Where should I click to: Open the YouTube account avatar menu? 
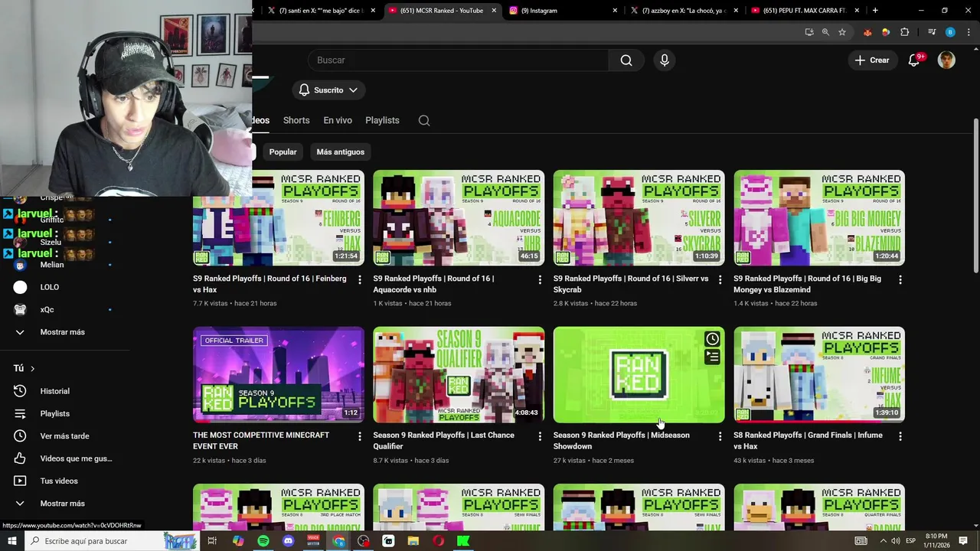coord(946,60)
